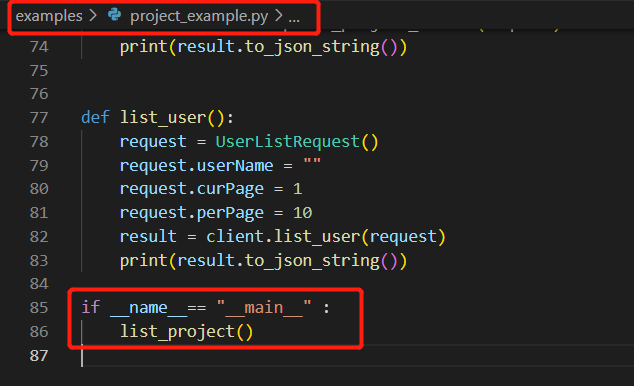Click __name__ variable on line 85
This screenshot has width=634, height=386.
149,309
